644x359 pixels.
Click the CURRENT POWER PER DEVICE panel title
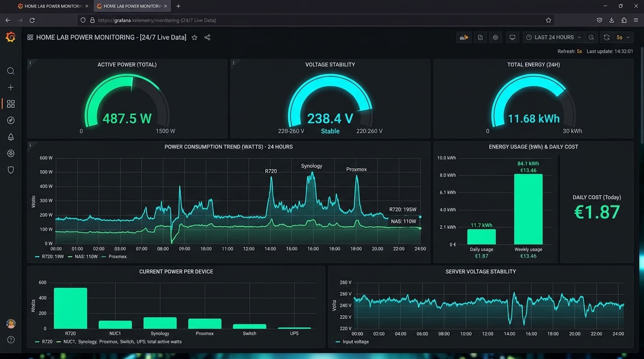pyautogui.click(x=176, y=272)
